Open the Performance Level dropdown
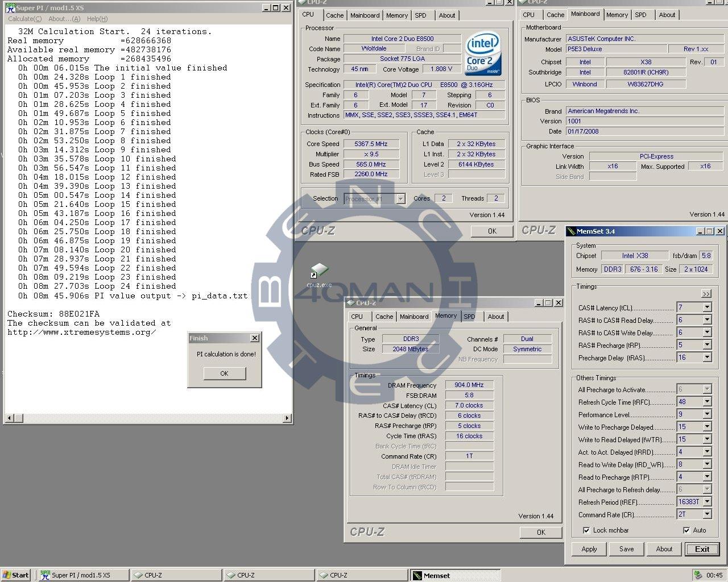Viewport: 728px width, 582px height. pyautogui.click(x=707, y=414)
